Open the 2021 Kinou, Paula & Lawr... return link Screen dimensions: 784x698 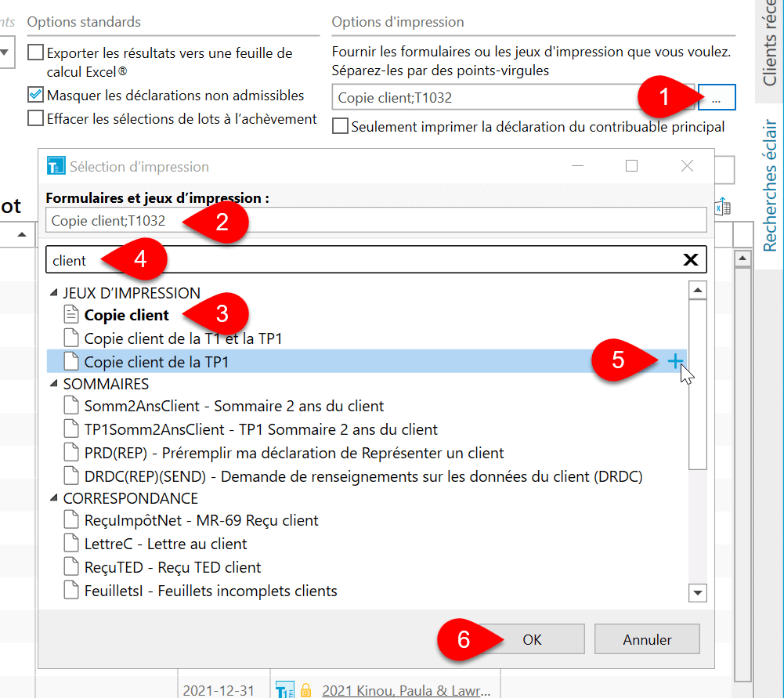coord(406,690)
